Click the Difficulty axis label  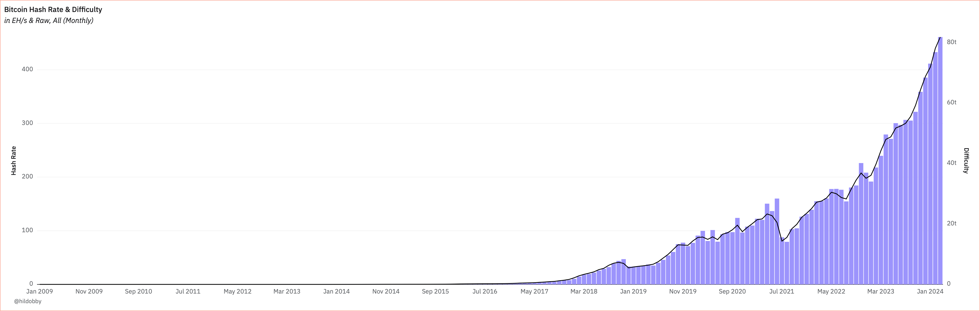pyautogui.click(x=966, y=161)
